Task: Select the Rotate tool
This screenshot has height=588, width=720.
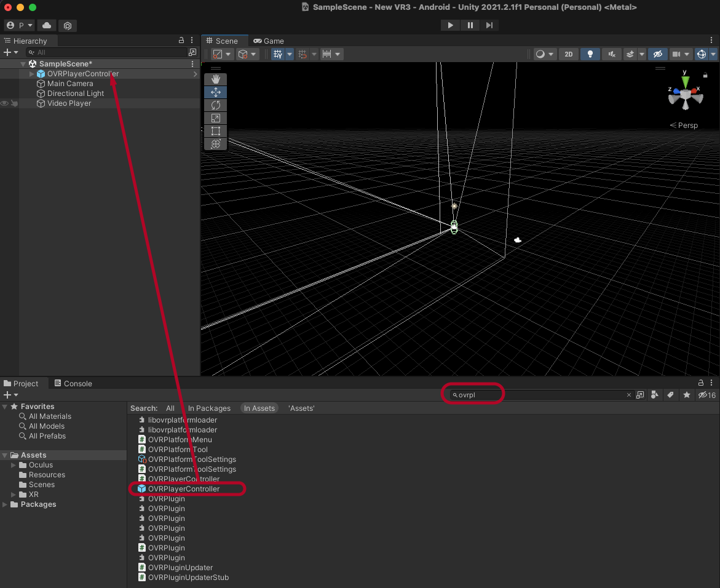Action: (215, 105)
